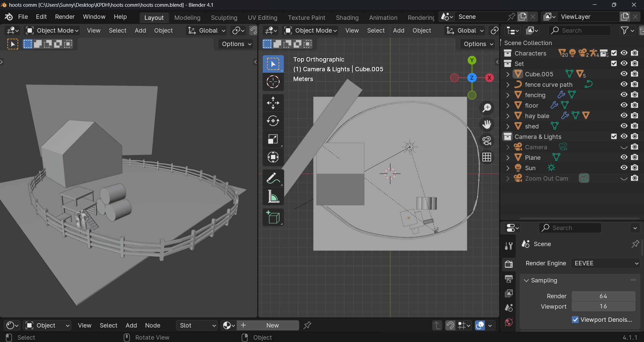Open the right viewport Object menu

422,31
